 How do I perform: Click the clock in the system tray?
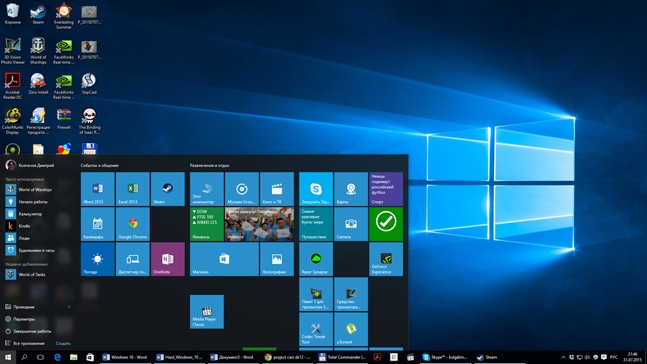(633, 357)
